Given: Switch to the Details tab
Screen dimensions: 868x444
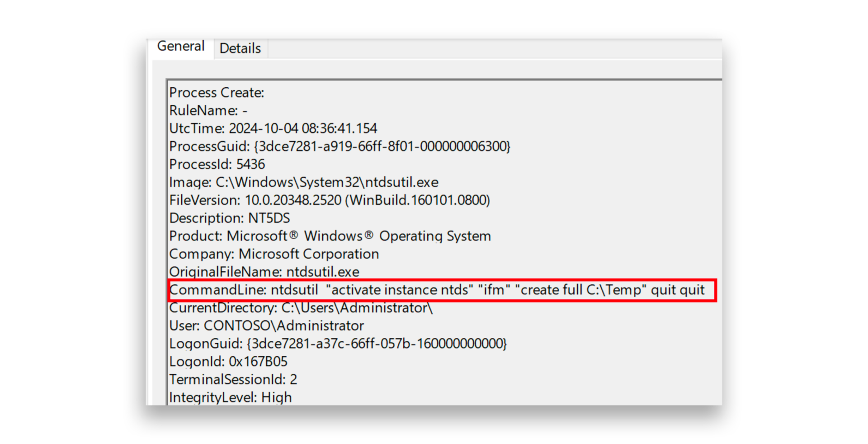Looking at the screenshot, I should point(240,48).
